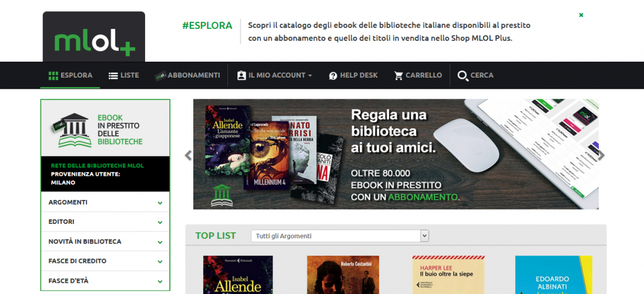Viewport: 644px width, 294px height.
Task: Open the Liste menu item
Action: [x=123, y=75]
